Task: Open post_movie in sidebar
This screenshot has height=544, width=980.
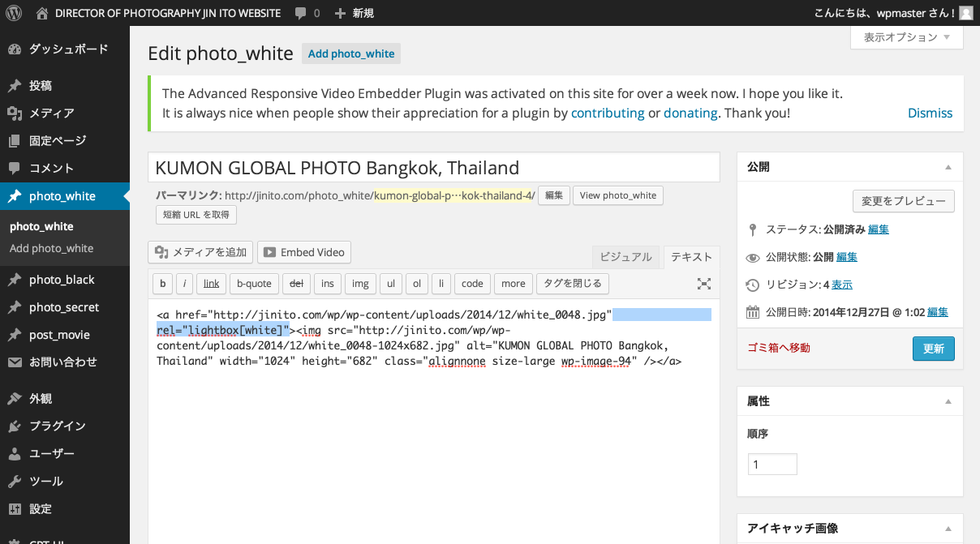Action: [65, 335]
